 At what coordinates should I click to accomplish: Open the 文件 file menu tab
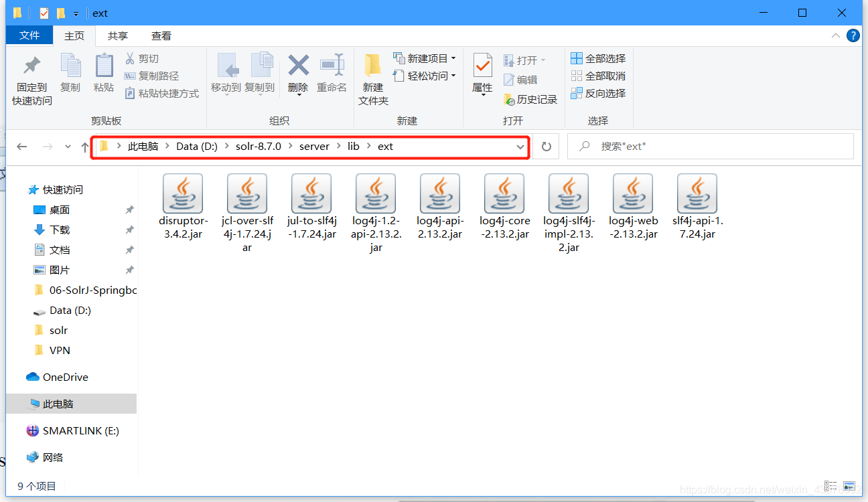29,35
